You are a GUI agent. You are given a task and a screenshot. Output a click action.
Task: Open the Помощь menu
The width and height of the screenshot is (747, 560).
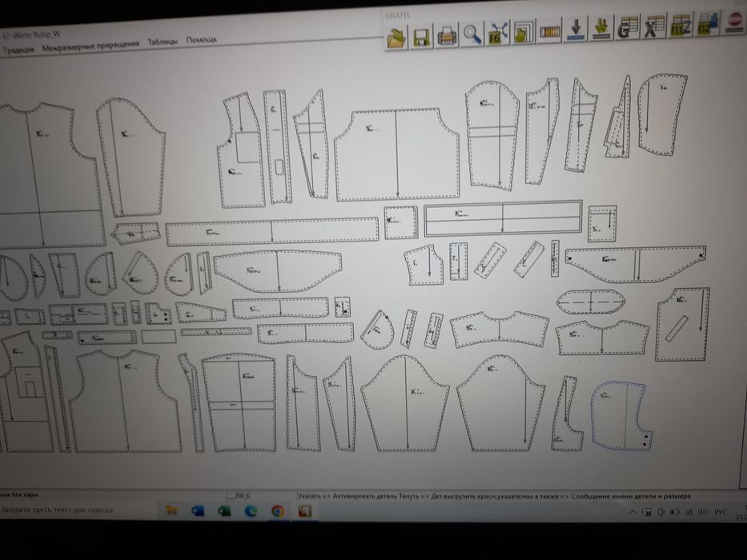tap(201, 39)
